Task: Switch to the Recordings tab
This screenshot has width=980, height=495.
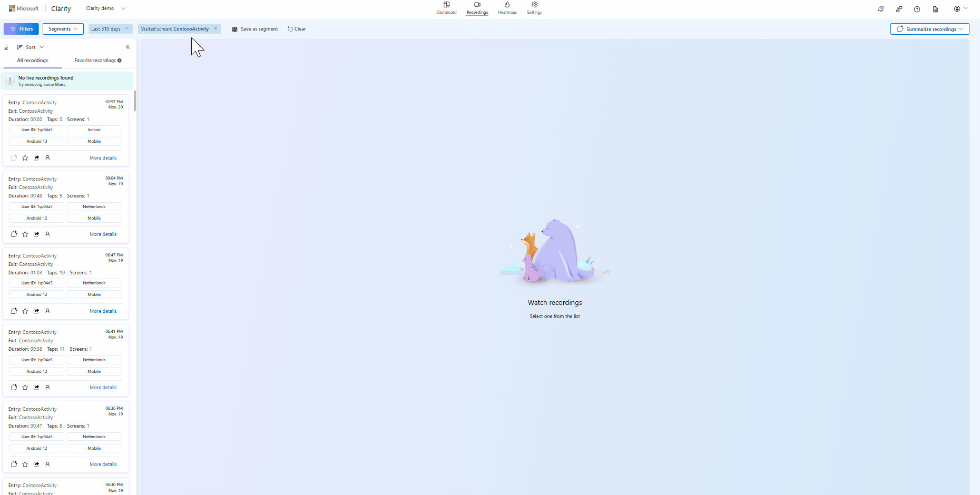Action: [477, 8]
